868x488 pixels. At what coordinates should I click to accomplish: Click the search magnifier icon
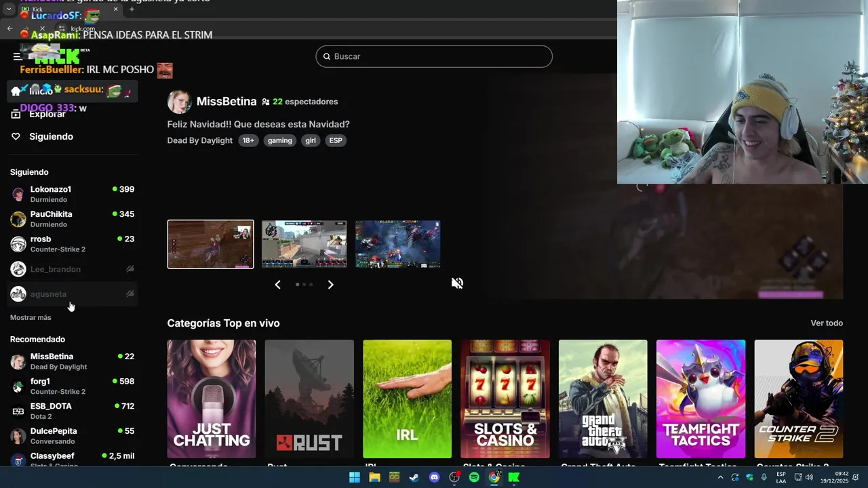[x=326, y=56]
